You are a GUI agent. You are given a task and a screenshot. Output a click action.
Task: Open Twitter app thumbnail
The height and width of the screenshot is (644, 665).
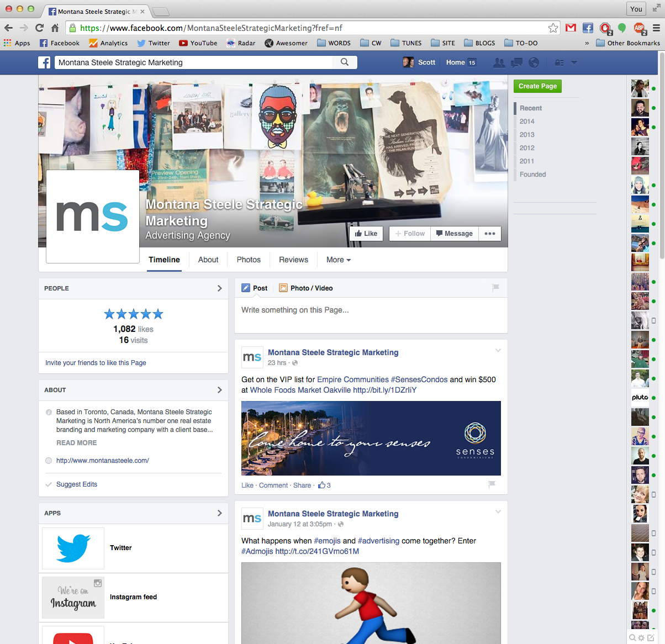pos(73,548)
